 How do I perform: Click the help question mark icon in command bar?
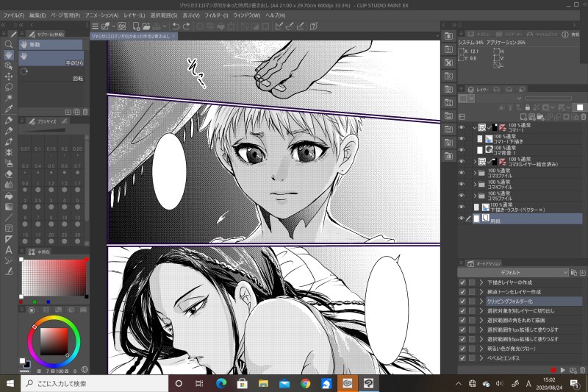(314, 26)
